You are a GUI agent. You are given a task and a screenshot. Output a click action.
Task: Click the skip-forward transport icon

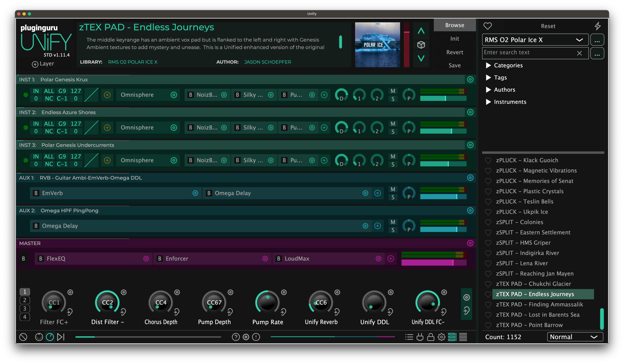coord(61,337)
